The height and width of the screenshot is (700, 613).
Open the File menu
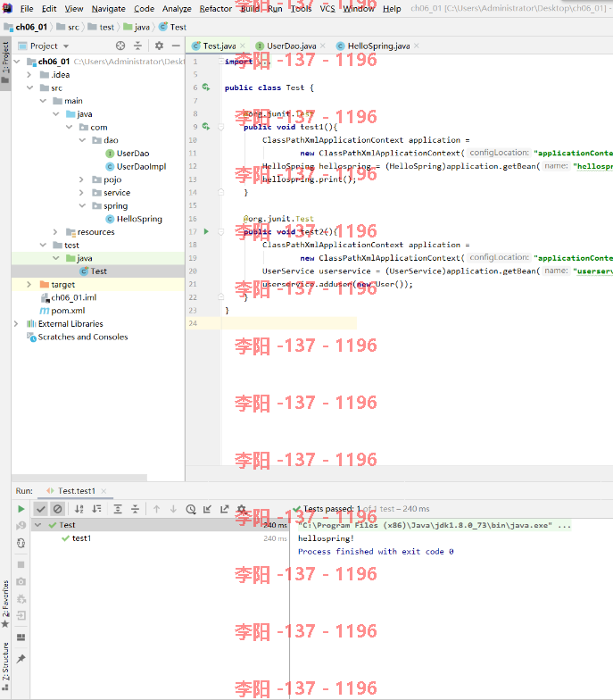click(x=27, y=9)
